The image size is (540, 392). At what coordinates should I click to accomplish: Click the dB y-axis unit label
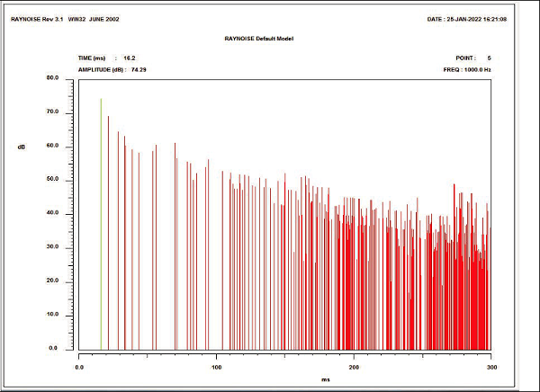(x=22, y=146)
